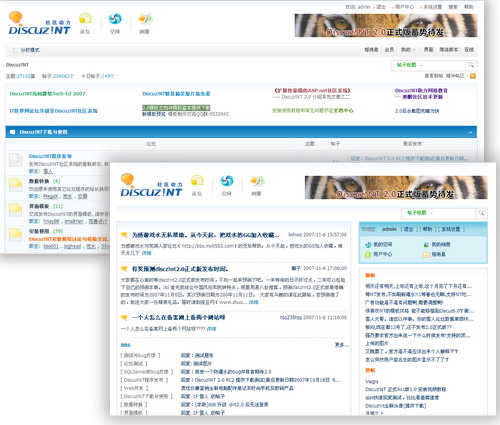Open the 相册 album icon in front window
This screenshot has height=425, width=500.
tap(256, 185)
